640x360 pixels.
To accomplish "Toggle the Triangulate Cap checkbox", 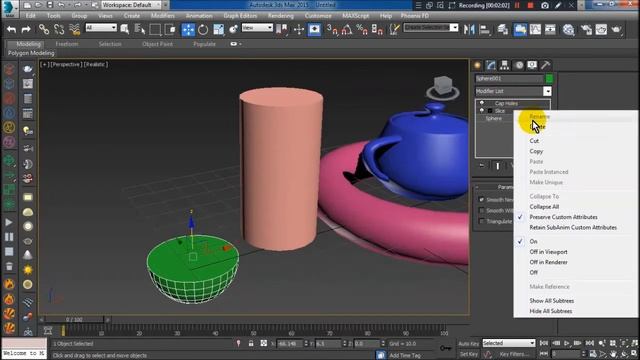I will coord(481,221).
